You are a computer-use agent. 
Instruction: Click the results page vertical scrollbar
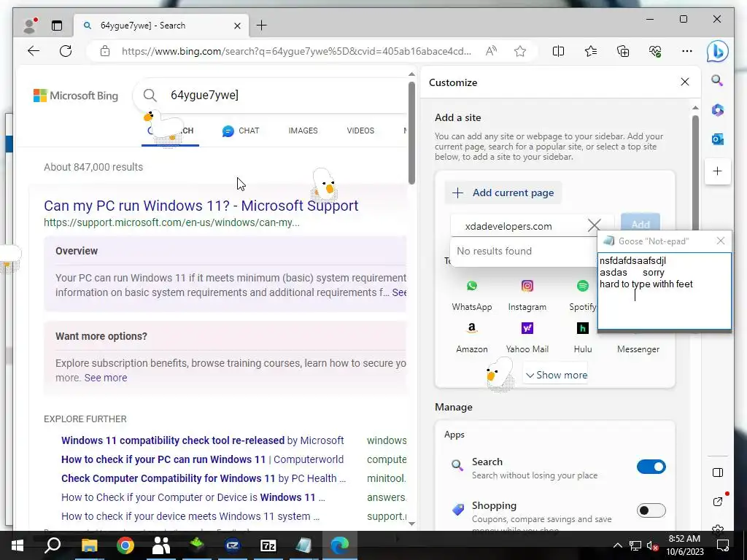(x=411, y=133)
